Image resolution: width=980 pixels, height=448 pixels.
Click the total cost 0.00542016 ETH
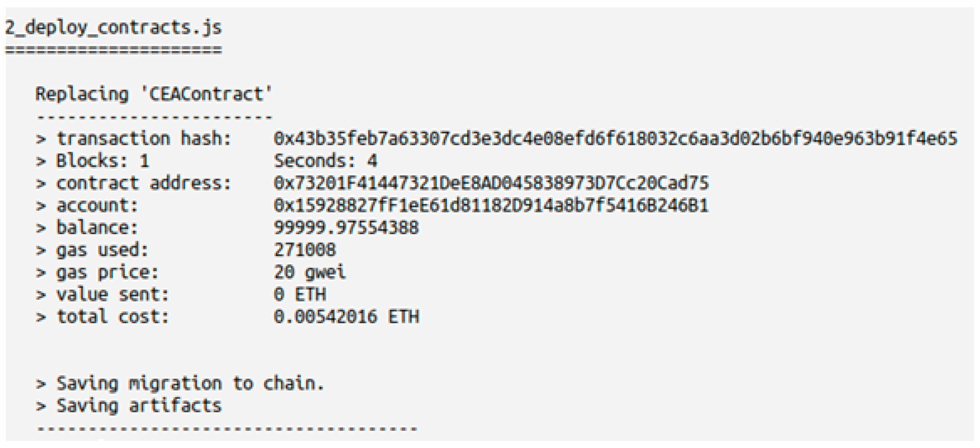(x=346, y=317)
